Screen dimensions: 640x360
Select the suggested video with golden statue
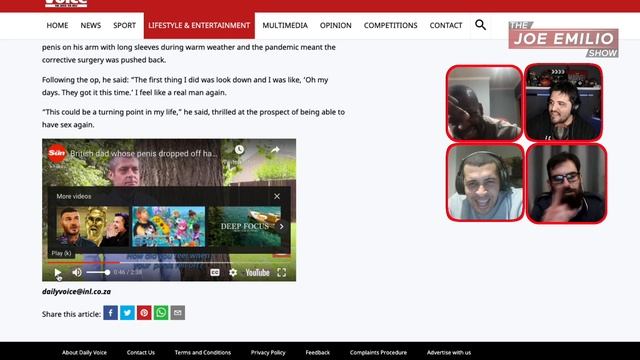coord(93,226)
